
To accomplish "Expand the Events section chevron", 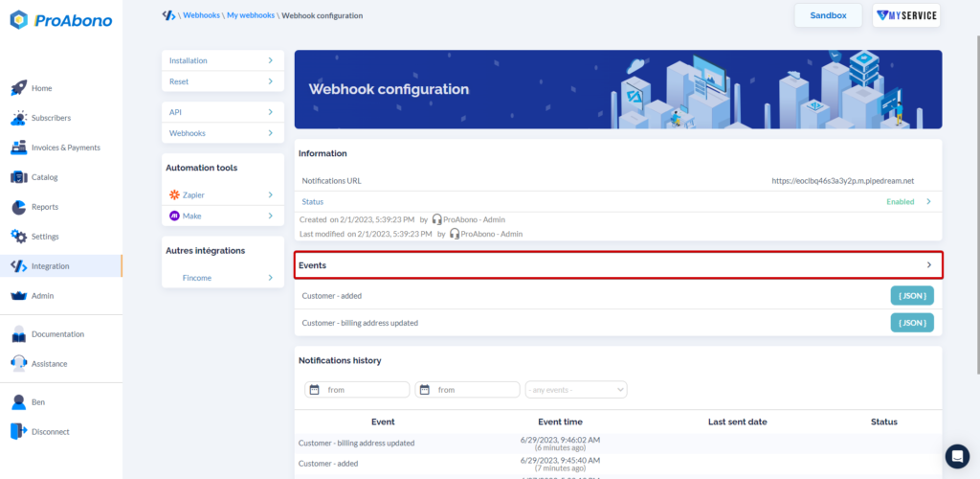I will pyautogui.click(x=928, y=265).
